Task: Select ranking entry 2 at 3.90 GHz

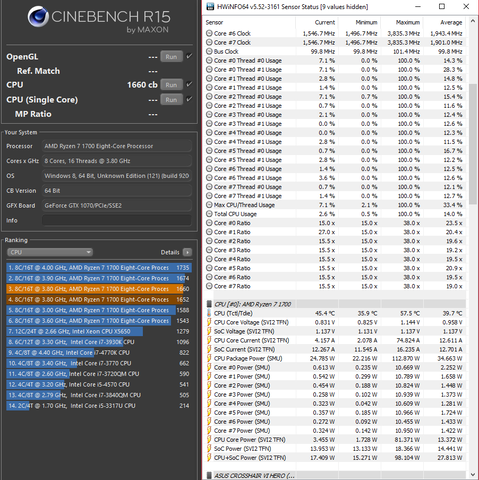Action: pyautogui.click(x=99, y=278)
